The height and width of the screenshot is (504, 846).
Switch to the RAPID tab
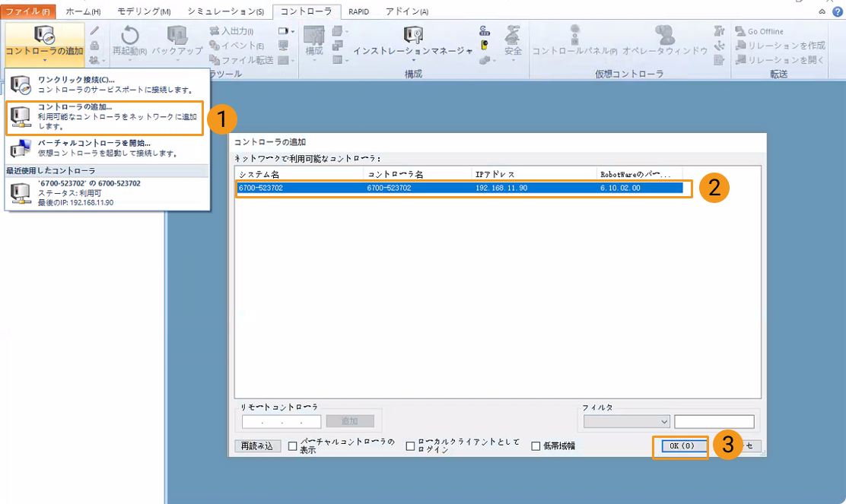tap(358, 11)
